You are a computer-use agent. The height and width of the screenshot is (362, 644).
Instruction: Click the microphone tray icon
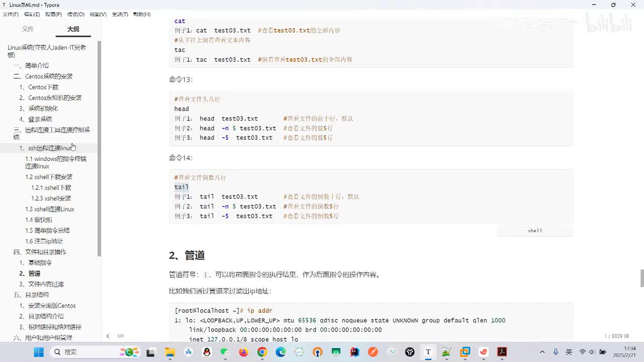tap(555, 352)
